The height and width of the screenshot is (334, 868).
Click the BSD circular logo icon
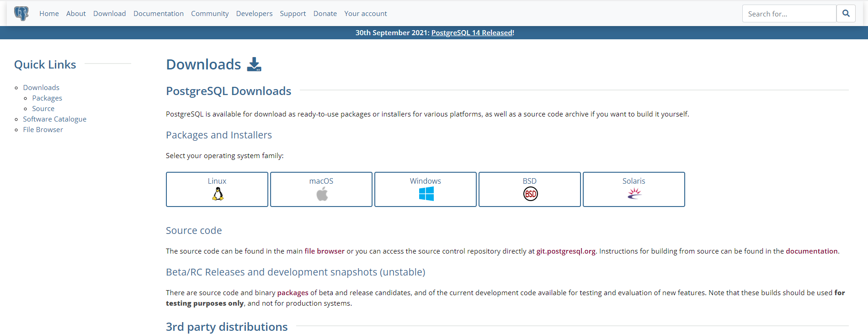[x=530, y=194]
